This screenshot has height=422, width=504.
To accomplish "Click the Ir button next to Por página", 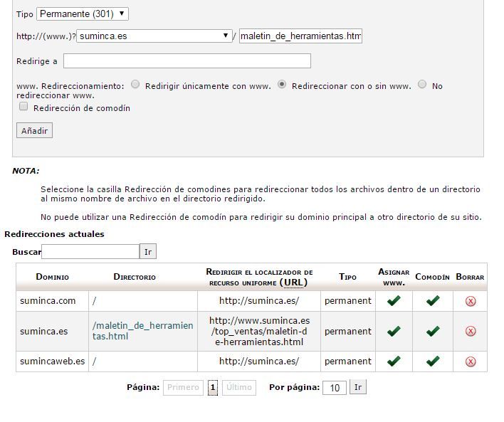I will [x=358, y=387].
